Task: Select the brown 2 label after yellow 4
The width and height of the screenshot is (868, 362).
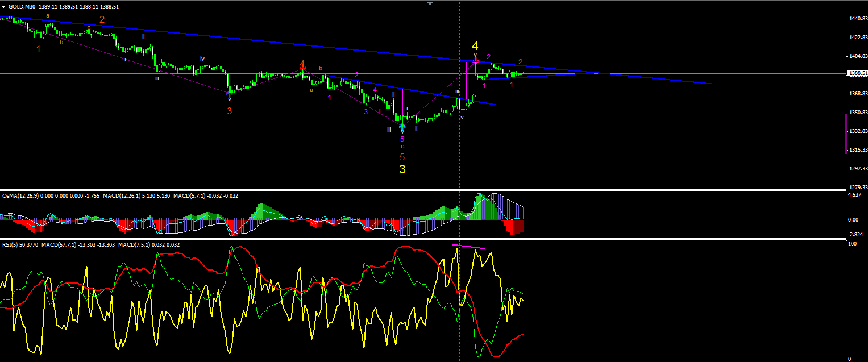Action: tap(521, 62)
